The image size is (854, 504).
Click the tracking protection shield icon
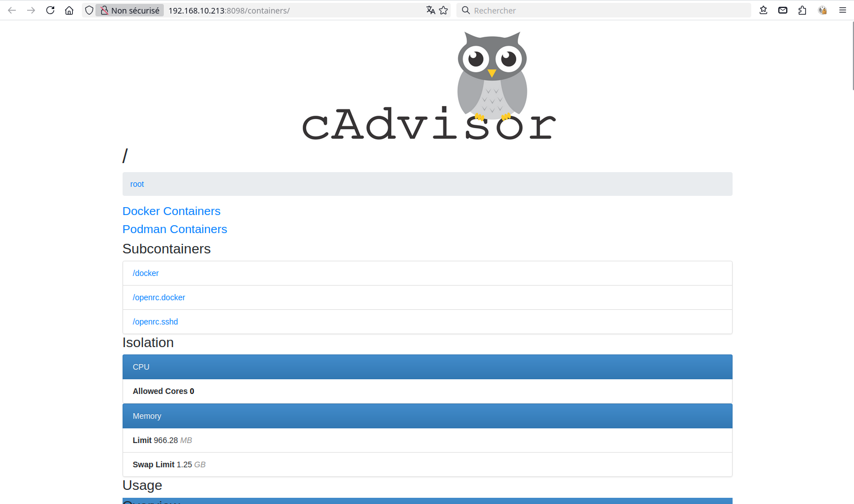pyautogui.click(x=89, y=10)
